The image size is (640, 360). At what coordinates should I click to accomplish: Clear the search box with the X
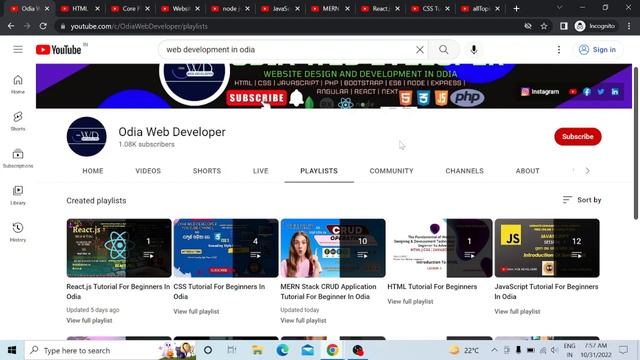[420, 50]
